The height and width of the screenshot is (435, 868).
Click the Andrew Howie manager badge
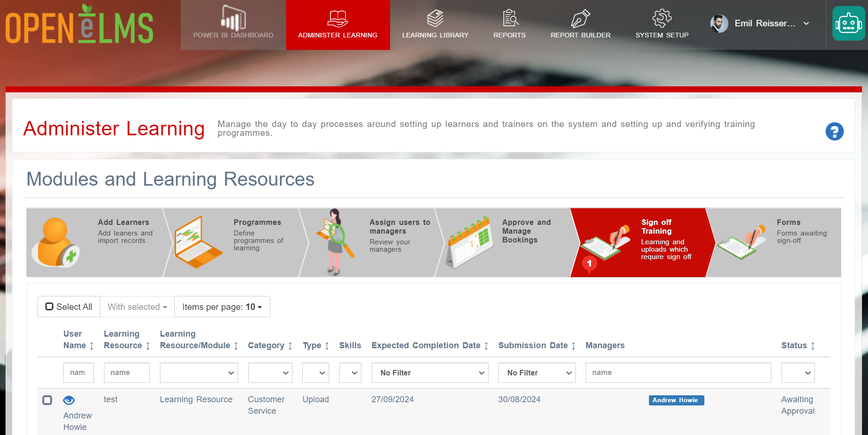pos(676,400)
